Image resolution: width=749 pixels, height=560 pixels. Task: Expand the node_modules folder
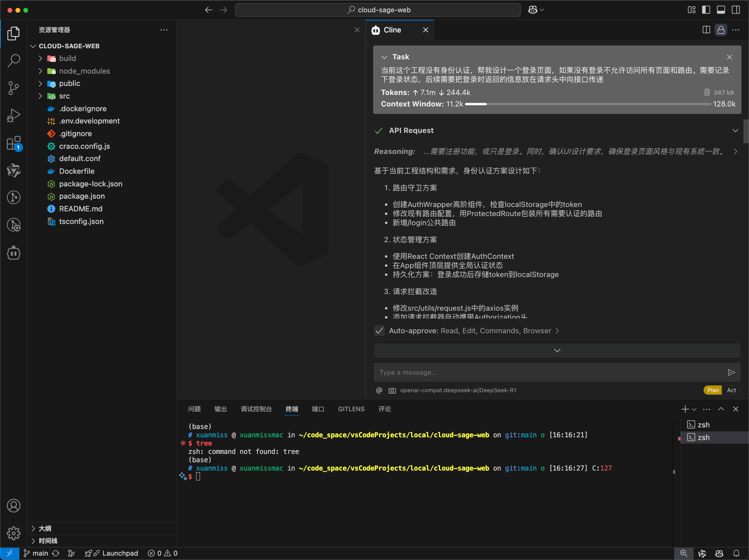[40, 71]
